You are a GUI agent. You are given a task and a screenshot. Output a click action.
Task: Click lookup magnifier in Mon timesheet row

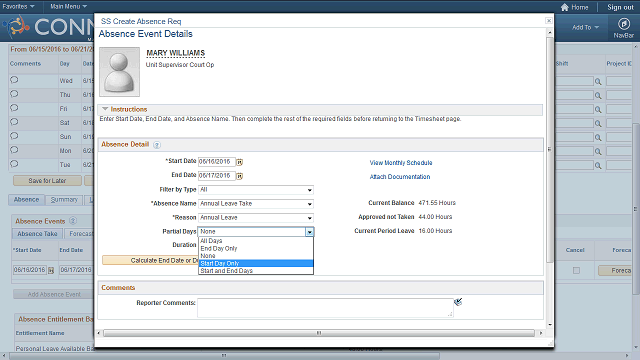598,151
